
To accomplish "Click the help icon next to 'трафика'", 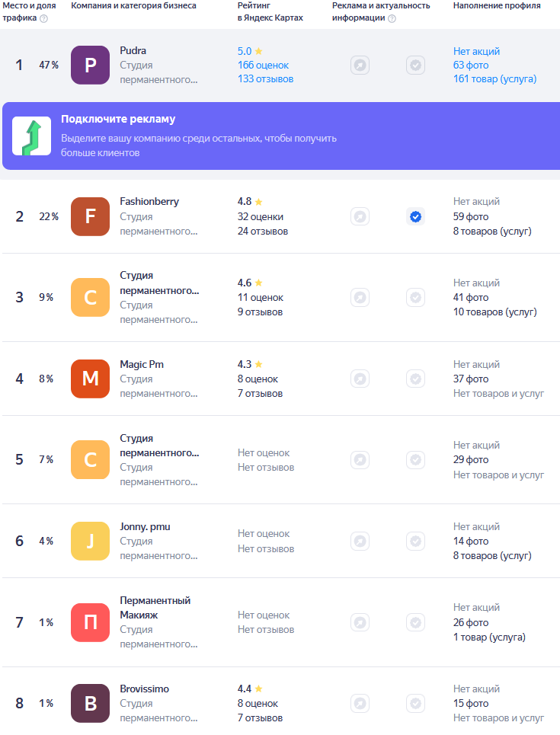I will click(43, 19).
